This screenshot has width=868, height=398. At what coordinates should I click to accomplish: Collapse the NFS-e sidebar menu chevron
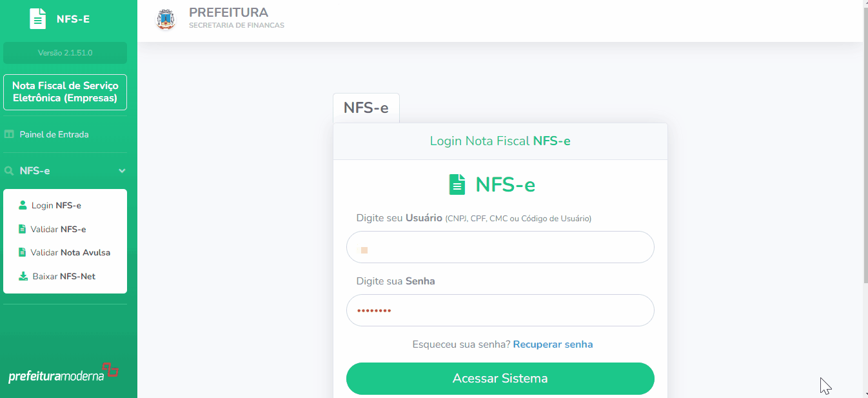point(122,171)
